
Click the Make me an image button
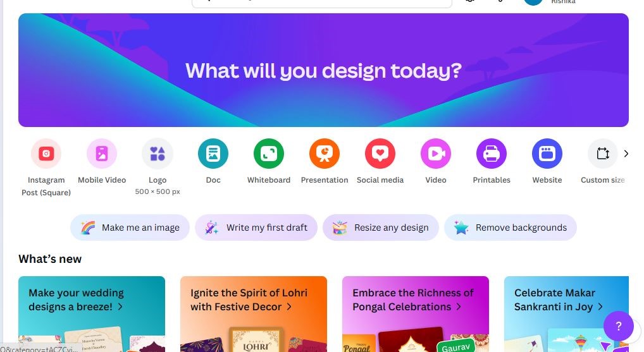(x=130, y=228)
